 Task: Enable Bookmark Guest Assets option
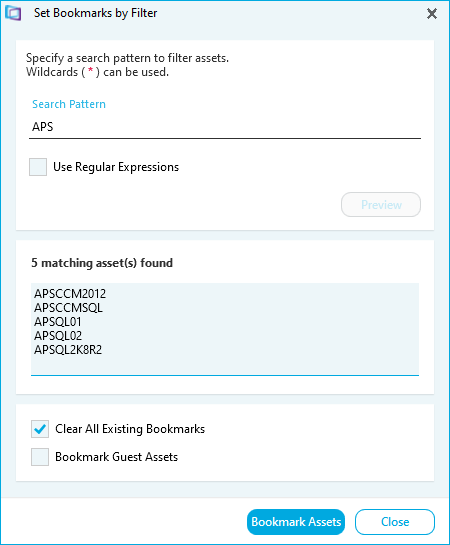click(x=40, y=457)
